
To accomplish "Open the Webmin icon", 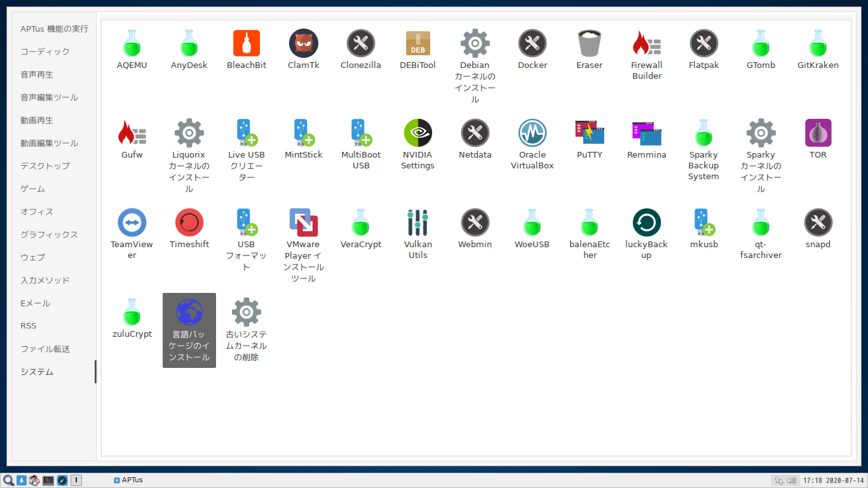I will coord(475,222).
